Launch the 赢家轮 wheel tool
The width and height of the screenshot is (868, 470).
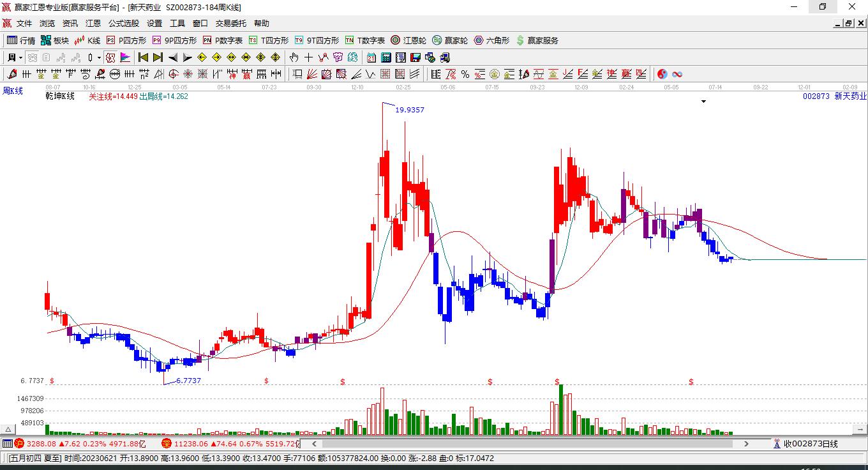tap(450, 40)
